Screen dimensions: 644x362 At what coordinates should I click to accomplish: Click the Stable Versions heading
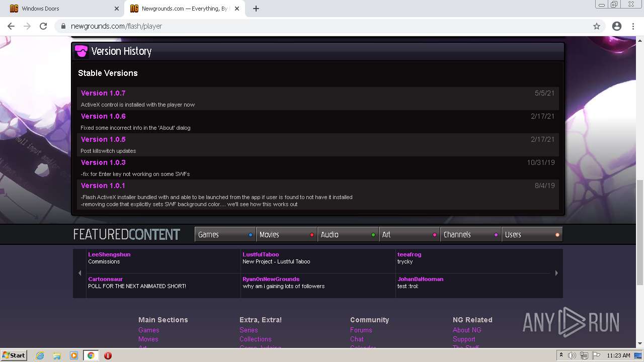108,73
